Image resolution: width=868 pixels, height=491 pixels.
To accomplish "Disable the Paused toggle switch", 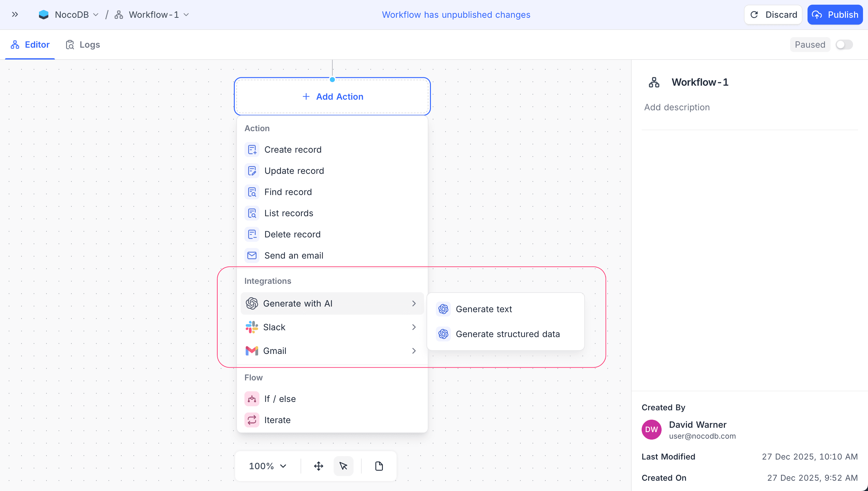I will [844, 44].
